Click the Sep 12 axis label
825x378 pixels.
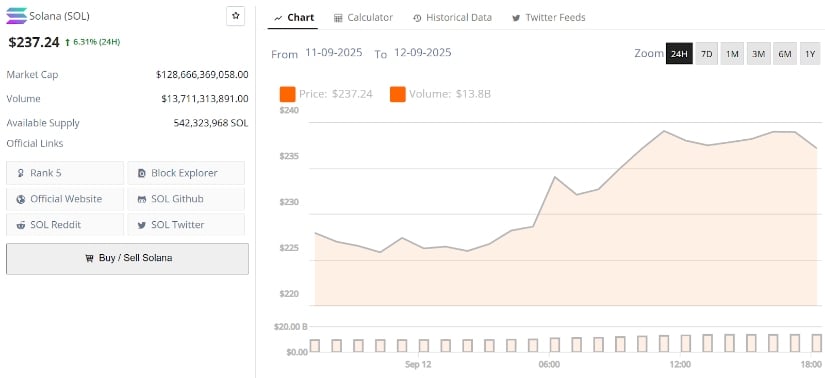point(418,364)
